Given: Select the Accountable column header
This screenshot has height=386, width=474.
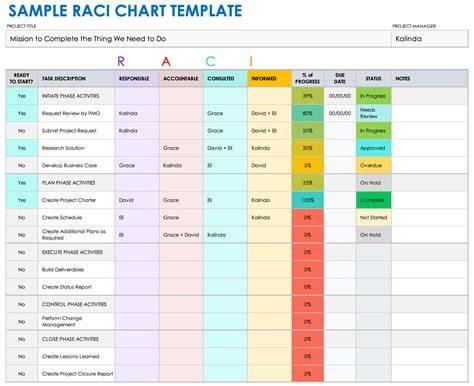Looking at the screenshot, I should tap(181, 79).
